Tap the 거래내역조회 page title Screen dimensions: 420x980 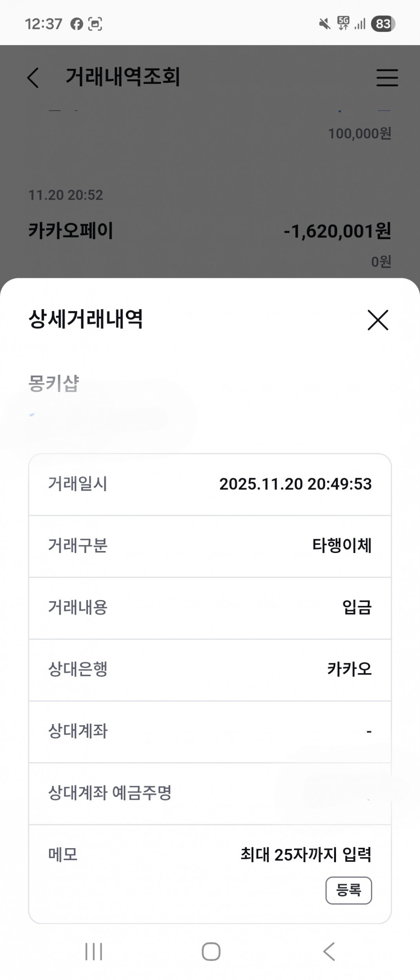122,77
